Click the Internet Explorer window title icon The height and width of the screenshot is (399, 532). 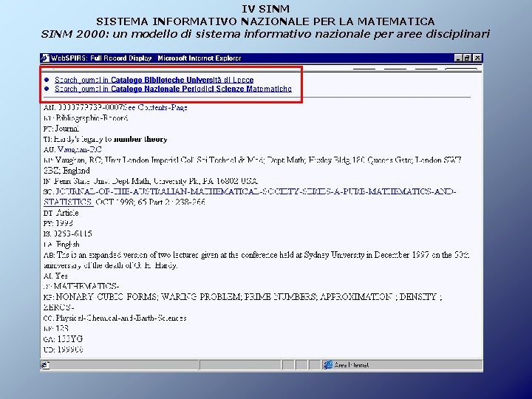(x=46, y=58)
